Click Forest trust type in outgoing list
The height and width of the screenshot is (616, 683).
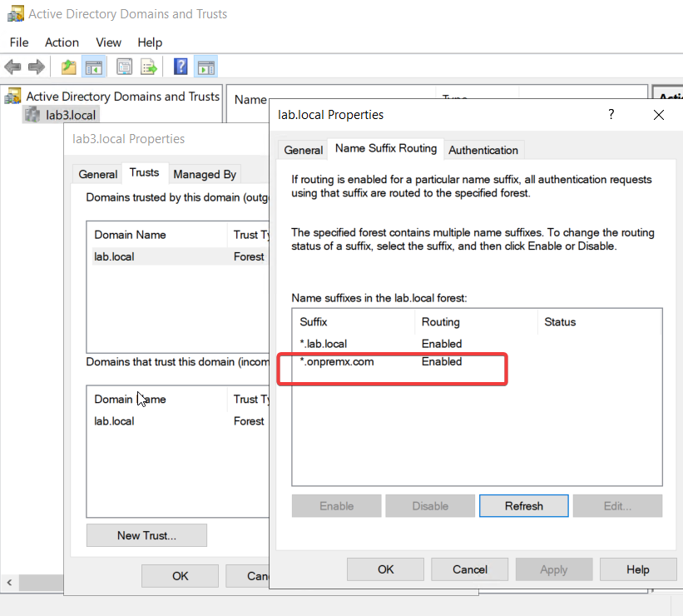pos(249,256)
